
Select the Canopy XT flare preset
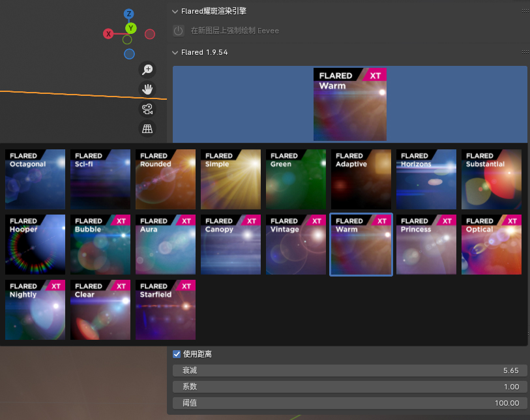click(x=231, y=245)
